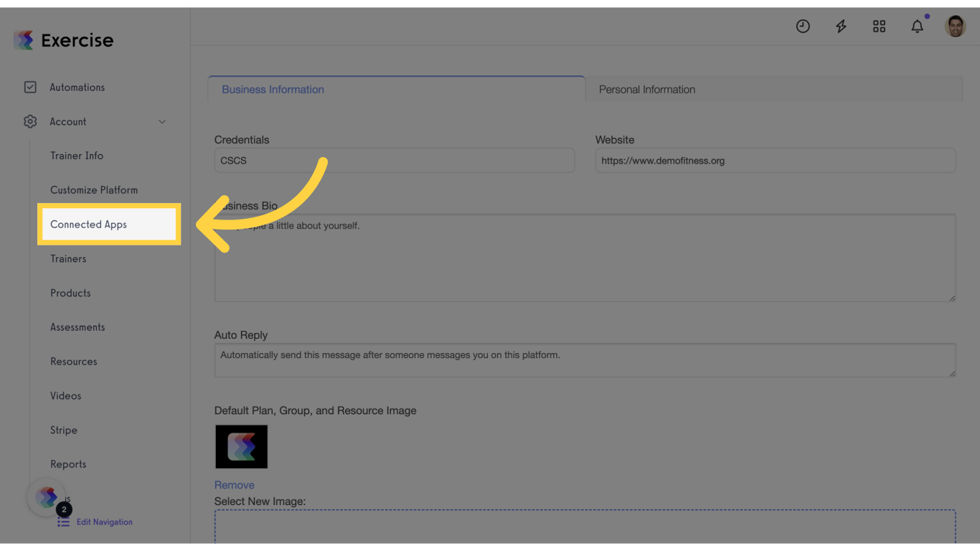Open the apps grid icon in header

point(879,26)
